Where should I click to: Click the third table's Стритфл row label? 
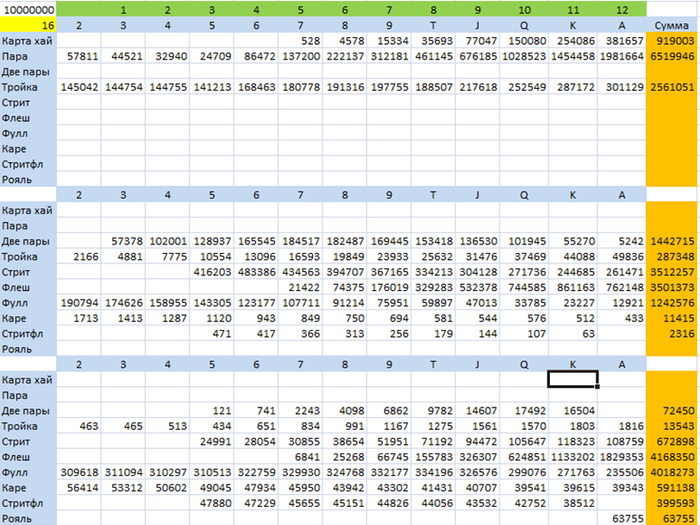(28, 503)
